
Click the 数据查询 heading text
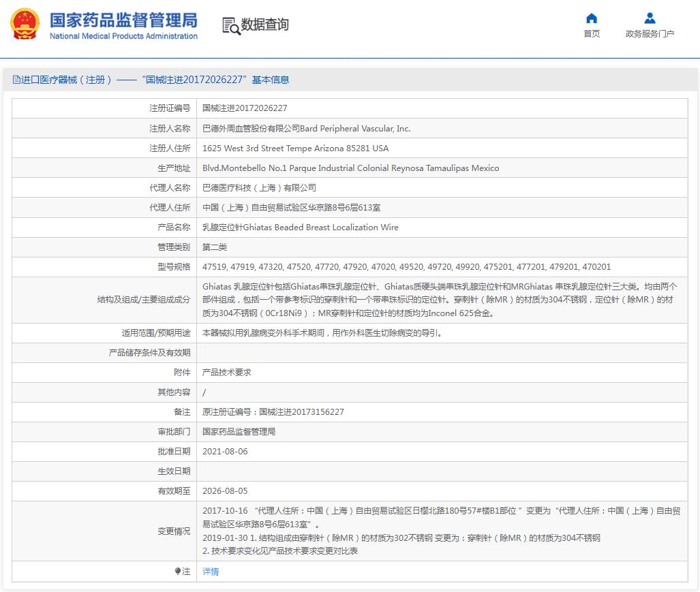tap(264, 24)
